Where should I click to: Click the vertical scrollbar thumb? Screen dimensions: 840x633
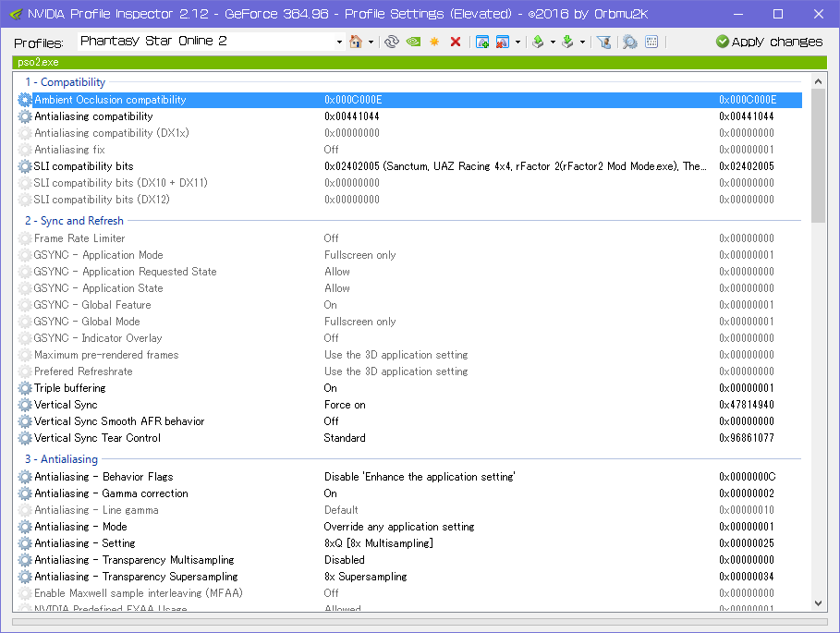818,155
